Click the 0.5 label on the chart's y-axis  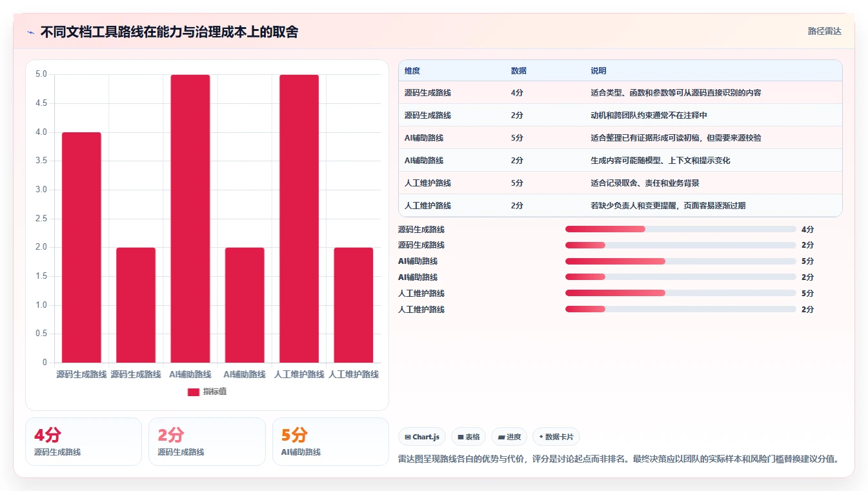41,334
